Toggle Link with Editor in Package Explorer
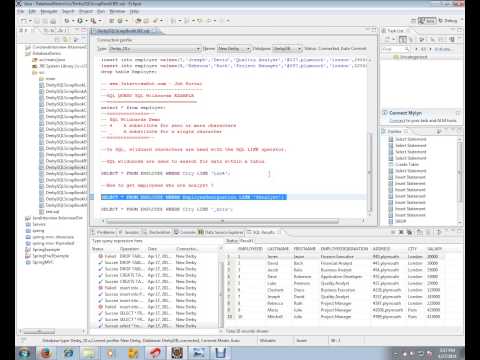 pos(67,40)
